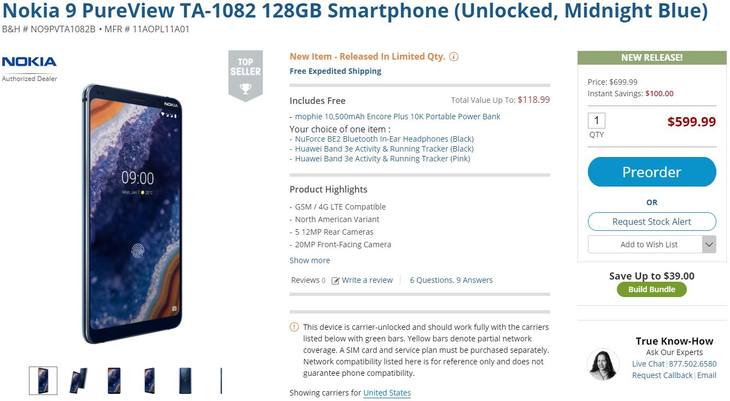The image size is (730, 401).
Task: Select the two-phones thumbnail image
Action: click(78, 381)
